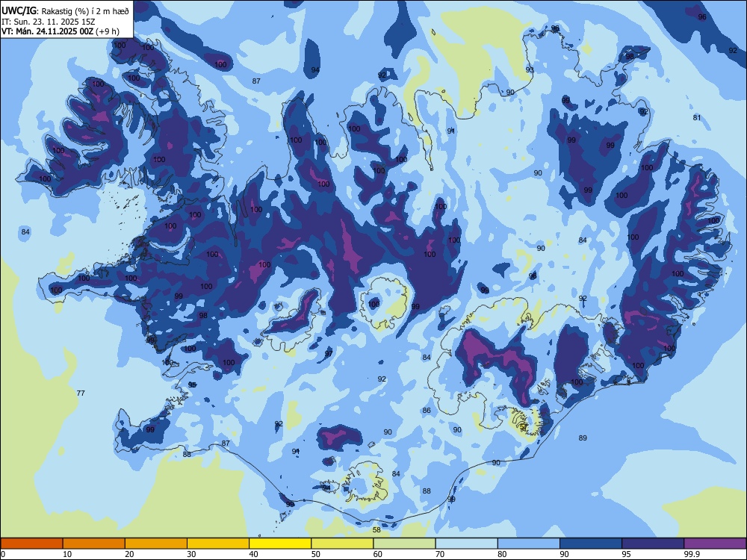Click the 30–40 amber legend swatch
This screenshot has height=560, width=747.
218,544
